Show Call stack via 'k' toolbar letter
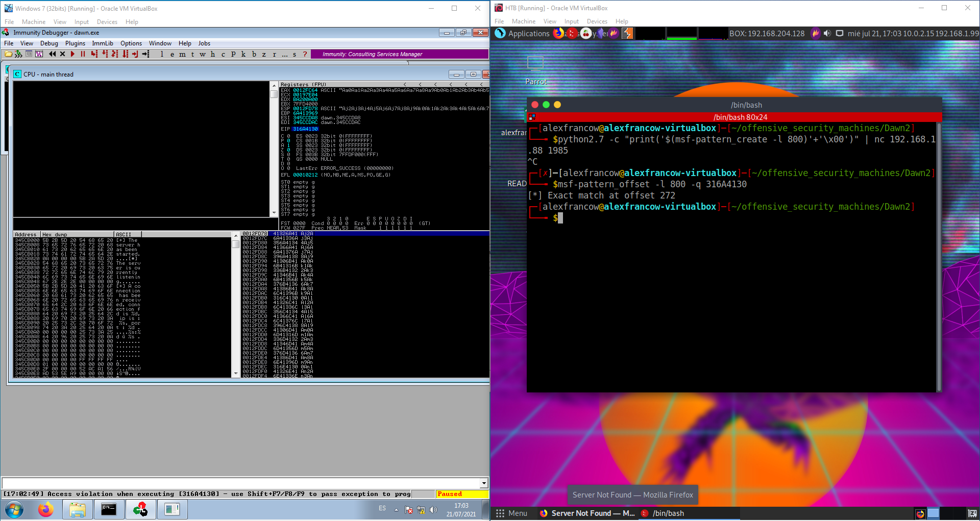This screenshot has height=521, width=980. (x=243, y=54)
